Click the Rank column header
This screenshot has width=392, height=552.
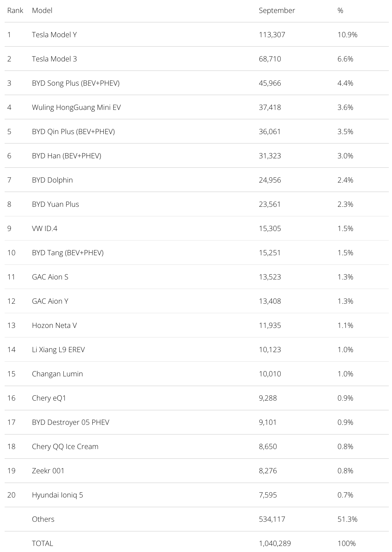pos(15,10)
